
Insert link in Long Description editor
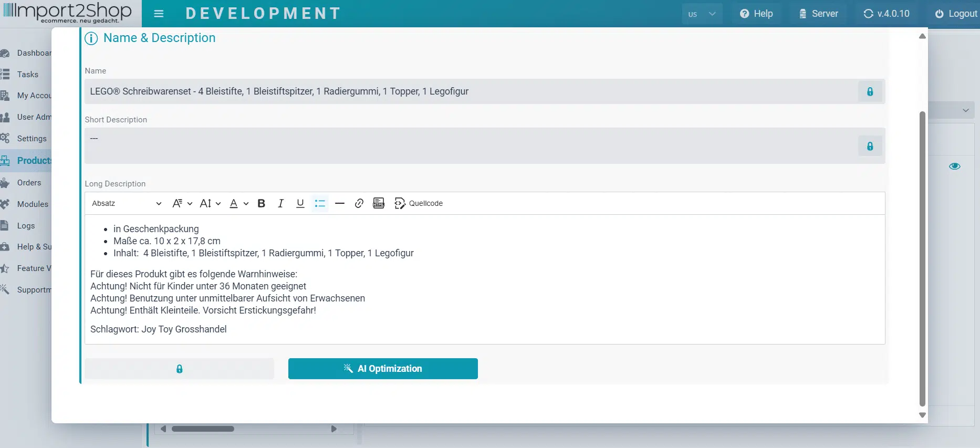[359, 203]
